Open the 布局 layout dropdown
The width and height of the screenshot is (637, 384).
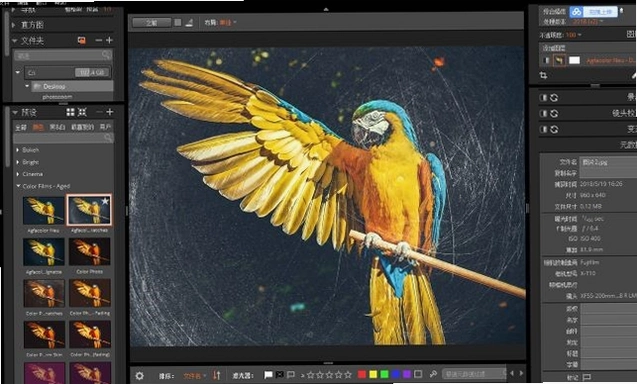228,23
